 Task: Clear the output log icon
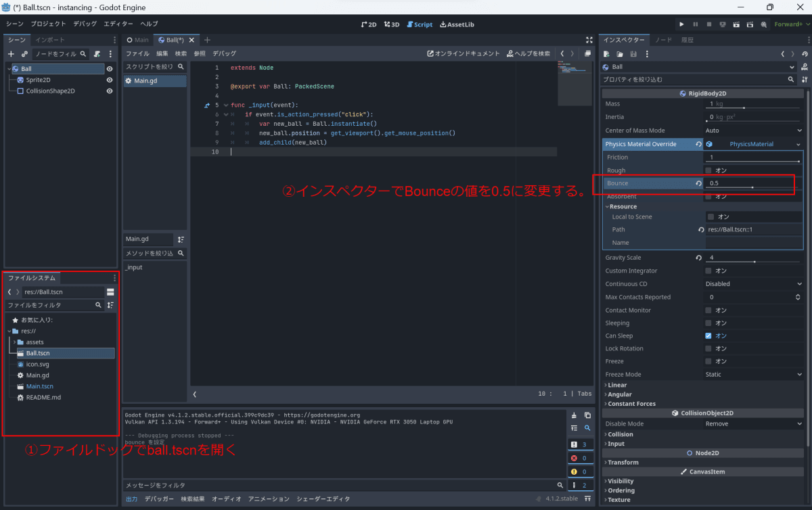[x=574, y=415]
